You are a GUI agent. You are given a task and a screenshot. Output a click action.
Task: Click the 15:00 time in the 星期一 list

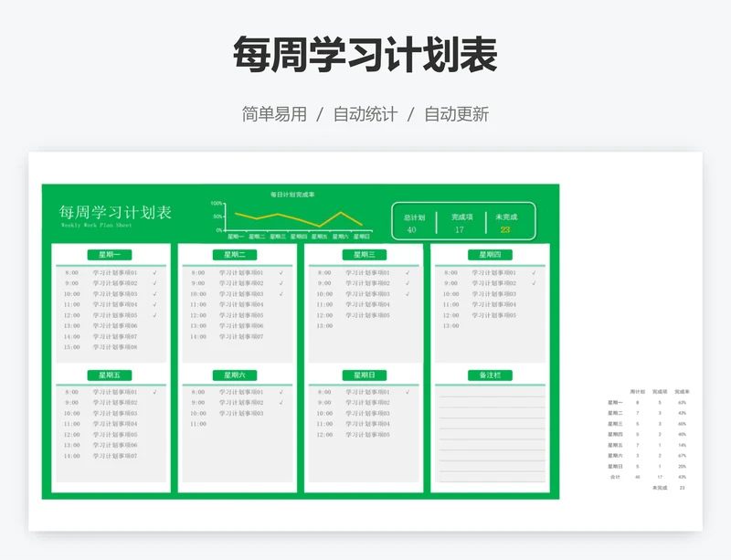coord(72,347)
